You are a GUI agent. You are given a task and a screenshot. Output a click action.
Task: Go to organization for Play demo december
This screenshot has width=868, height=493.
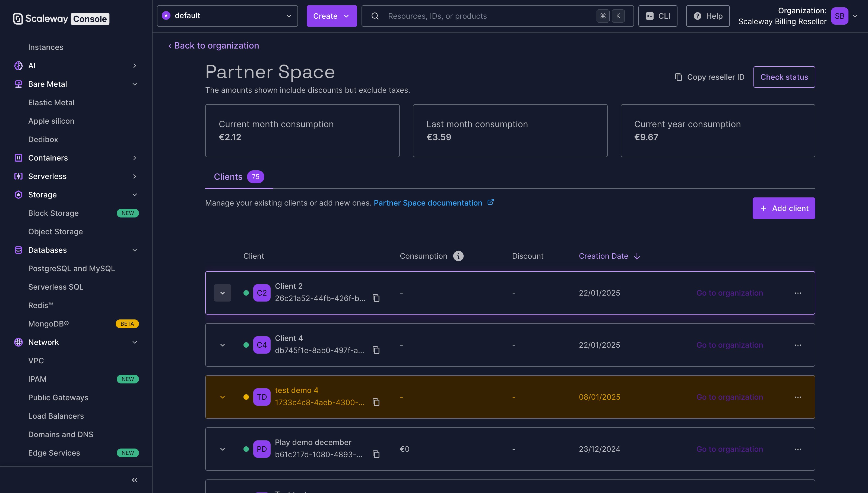coord(729,449)
